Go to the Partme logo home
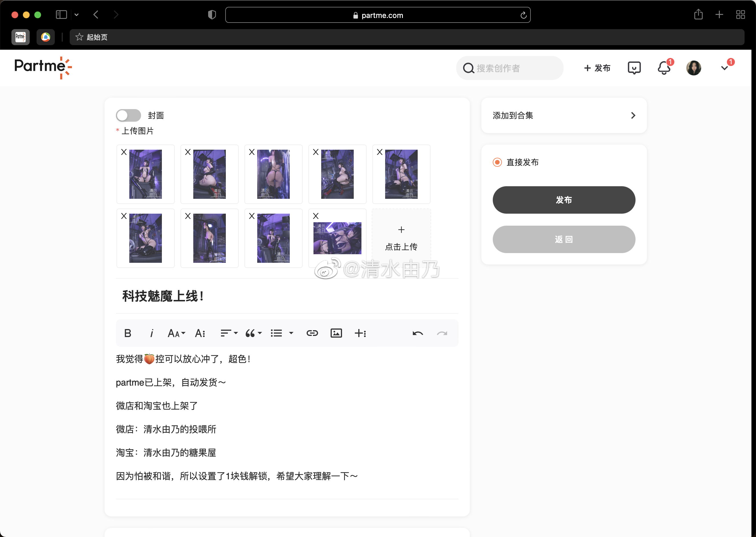Viewport: 756px width, 537px height. (43, 67)
